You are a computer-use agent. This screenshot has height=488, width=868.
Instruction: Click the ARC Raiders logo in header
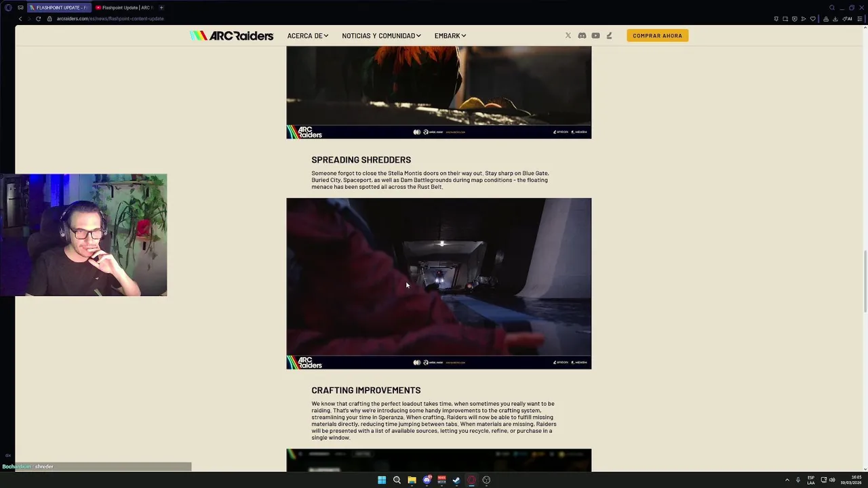(x=231, y=35)
